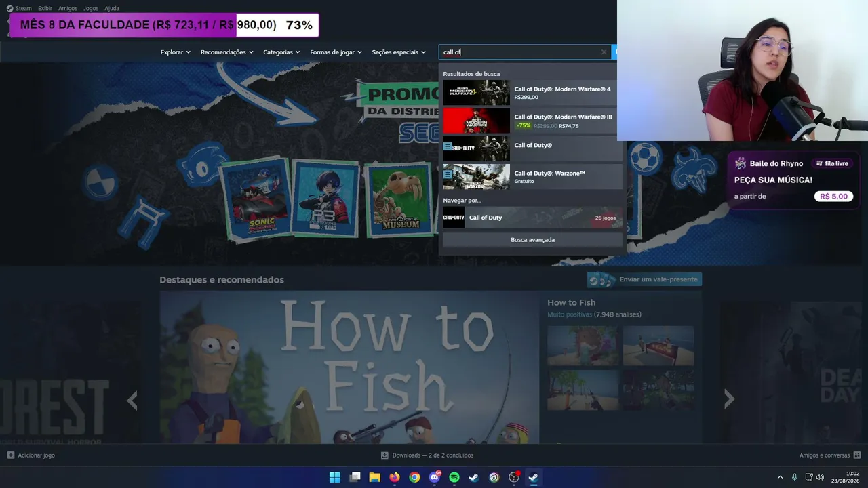This screenshot has width=868, height=488.
Task: Open the How to Fish featured banner
Action: (x=349, y=367)
